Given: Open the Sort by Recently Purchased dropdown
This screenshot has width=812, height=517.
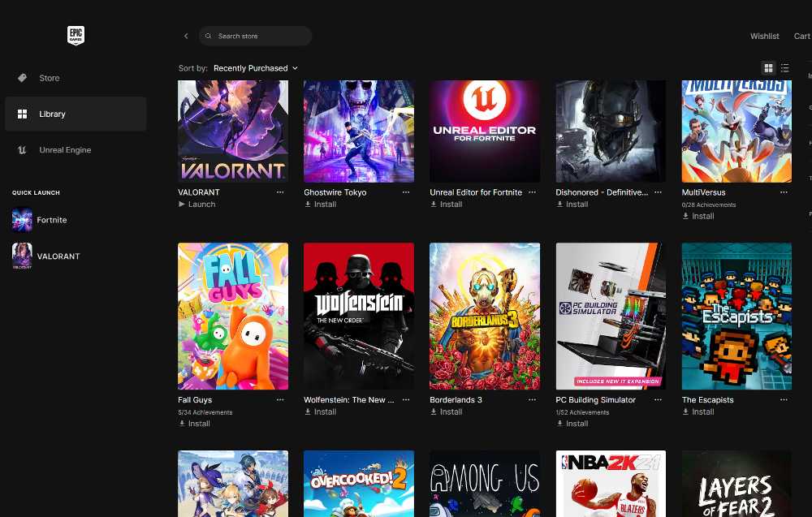Looking at the screenshot, I should 255,68.
